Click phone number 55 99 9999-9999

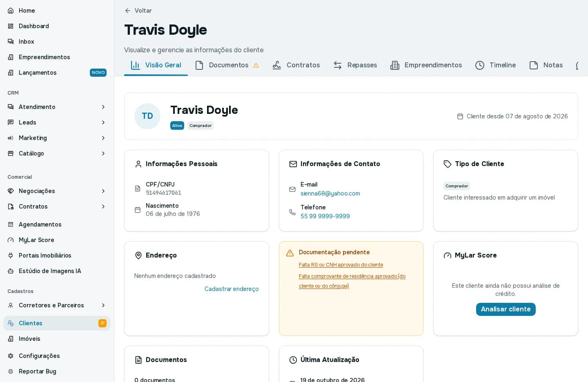coord(325,216)
